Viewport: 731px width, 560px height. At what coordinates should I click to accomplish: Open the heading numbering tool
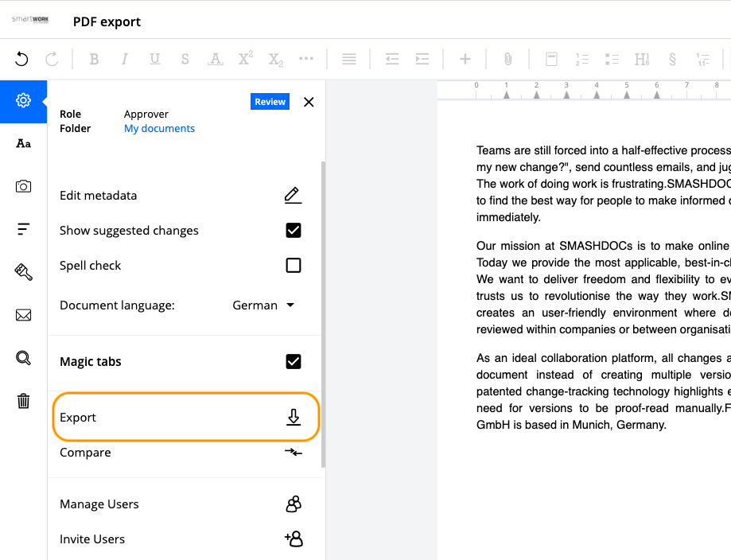[642, 59]
